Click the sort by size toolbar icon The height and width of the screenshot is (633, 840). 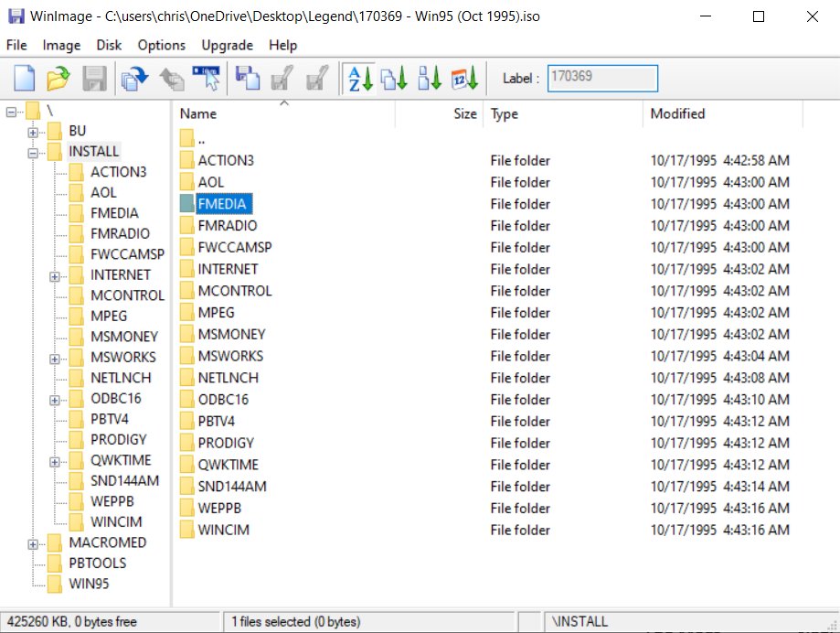(x=429, y=79)
